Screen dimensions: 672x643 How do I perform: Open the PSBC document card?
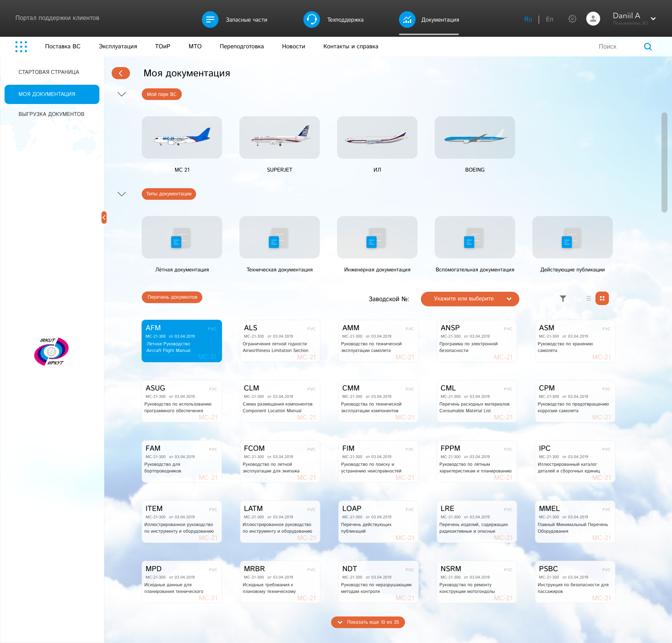click(575, 582)
